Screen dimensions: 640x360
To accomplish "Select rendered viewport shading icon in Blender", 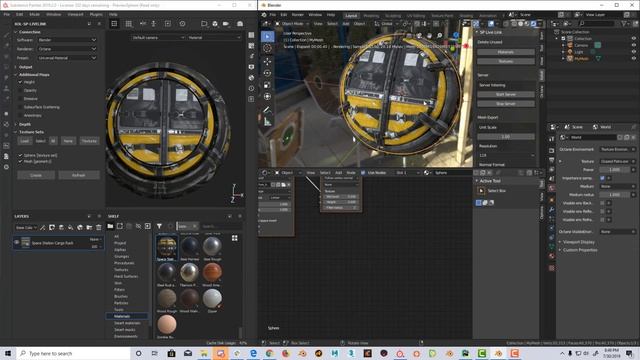I will click(533, 24).
